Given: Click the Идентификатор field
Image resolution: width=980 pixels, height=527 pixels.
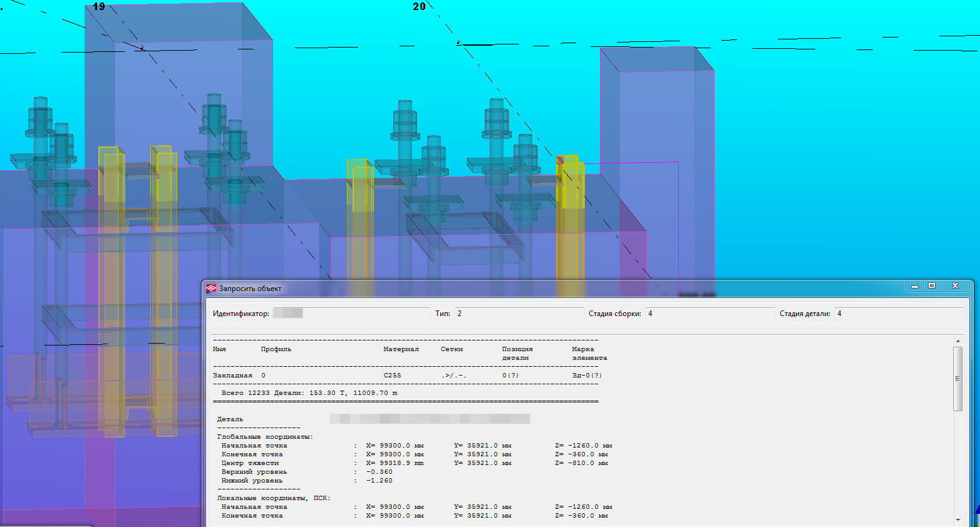Looking at the screenshot, I should (x=351, y=313).
